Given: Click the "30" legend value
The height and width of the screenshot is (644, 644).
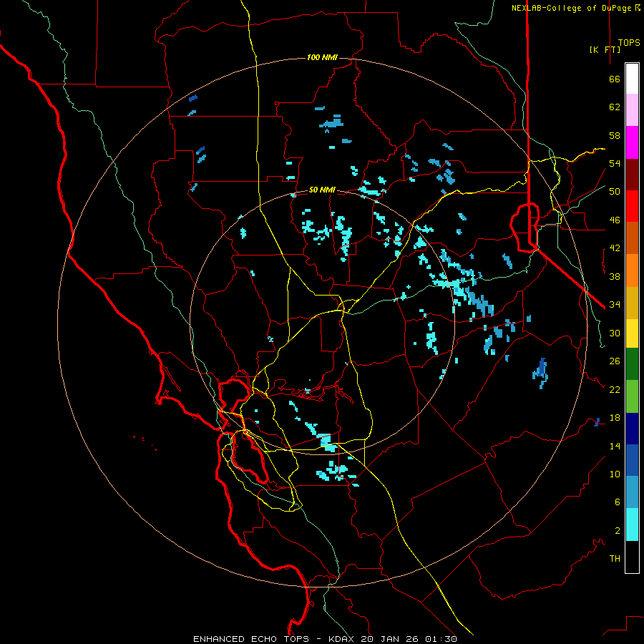Looking at the screenshot, I should click(x=615, y=333).
